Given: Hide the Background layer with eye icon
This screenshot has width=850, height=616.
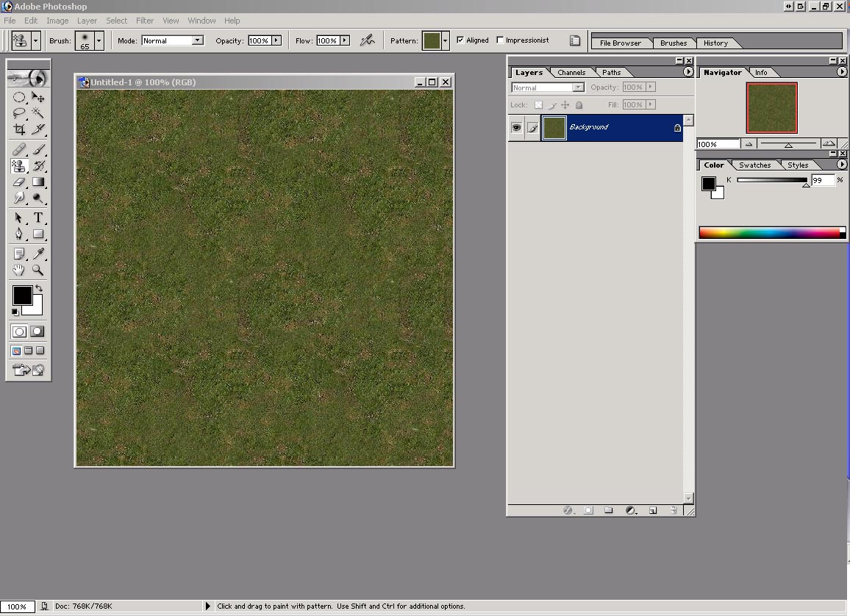Looking at the screenshot, I should 516,127.
